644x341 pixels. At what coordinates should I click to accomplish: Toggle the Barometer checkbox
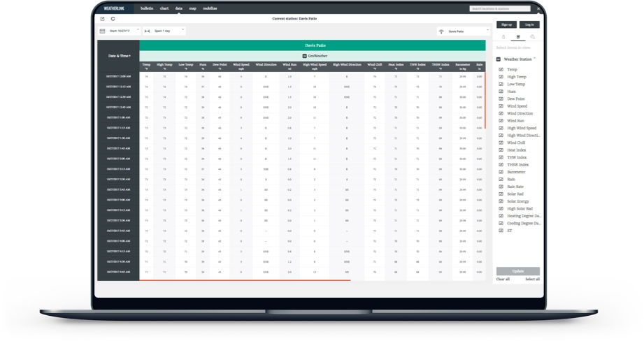(501, 172)
